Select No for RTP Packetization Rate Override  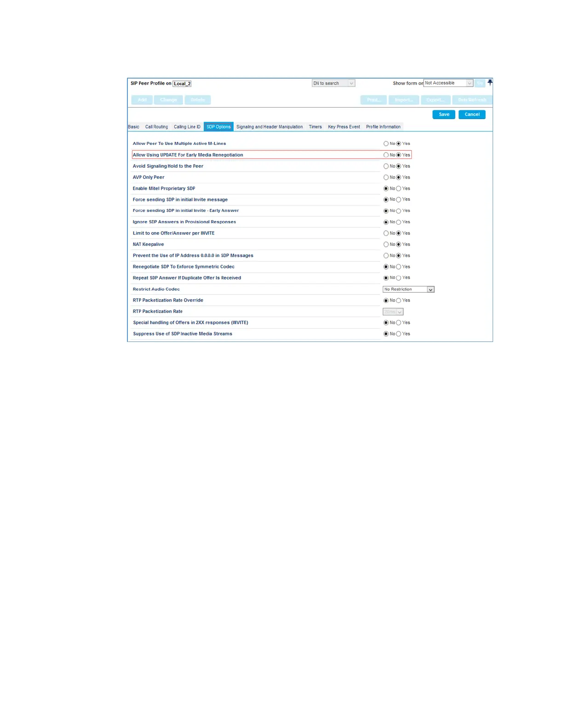coord(386,301)
